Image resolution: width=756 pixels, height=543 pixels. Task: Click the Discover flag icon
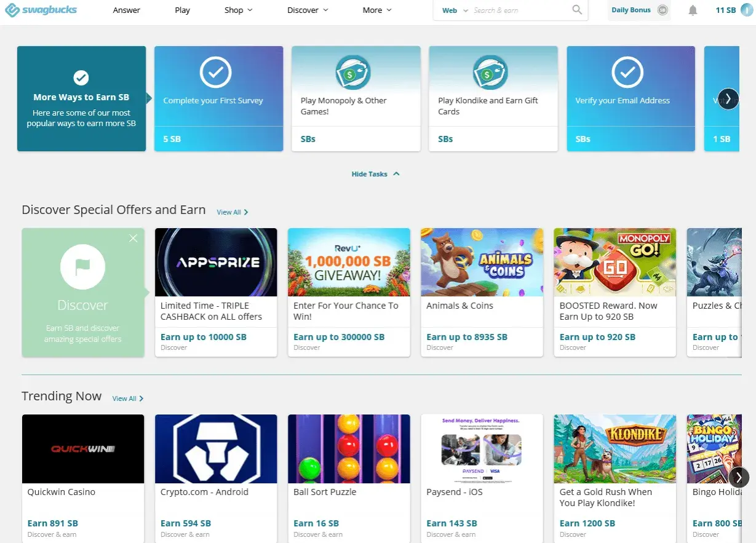coord(83,267)
